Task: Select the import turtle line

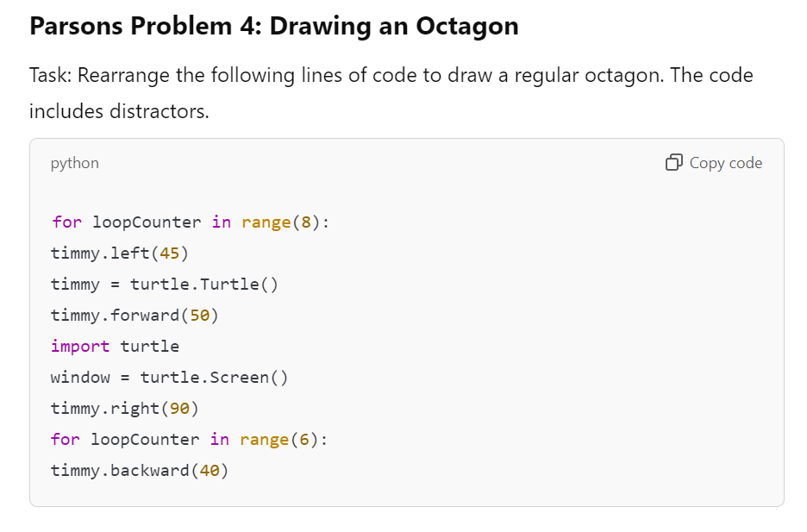Action: coord(114,346)
